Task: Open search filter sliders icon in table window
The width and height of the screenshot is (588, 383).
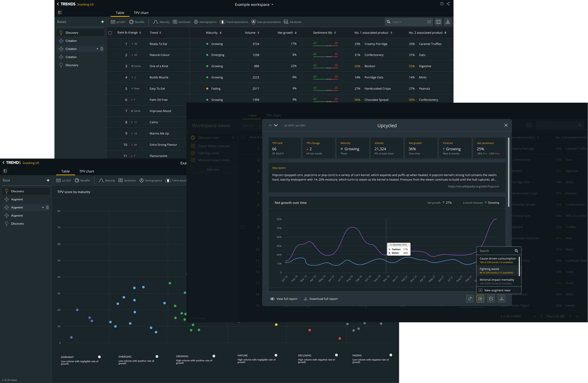Action: pyautogui.click(x=429, y=22)
